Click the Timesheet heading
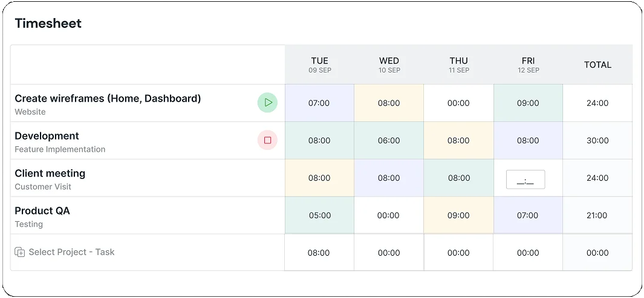This screenshot has width=644, height=298. 48,24
